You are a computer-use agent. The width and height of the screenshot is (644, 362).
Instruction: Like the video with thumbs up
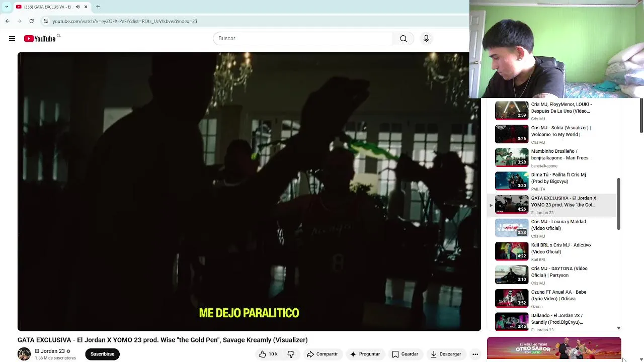point(268,354)
